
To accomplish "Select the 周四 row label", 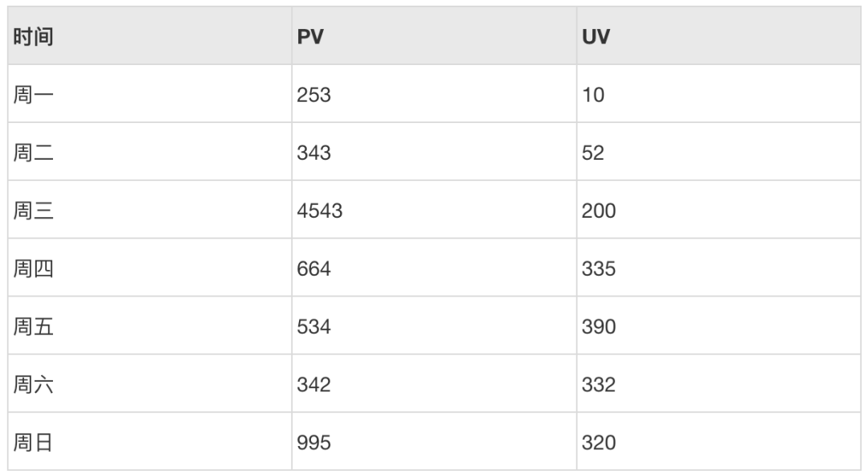I will 33,268.
